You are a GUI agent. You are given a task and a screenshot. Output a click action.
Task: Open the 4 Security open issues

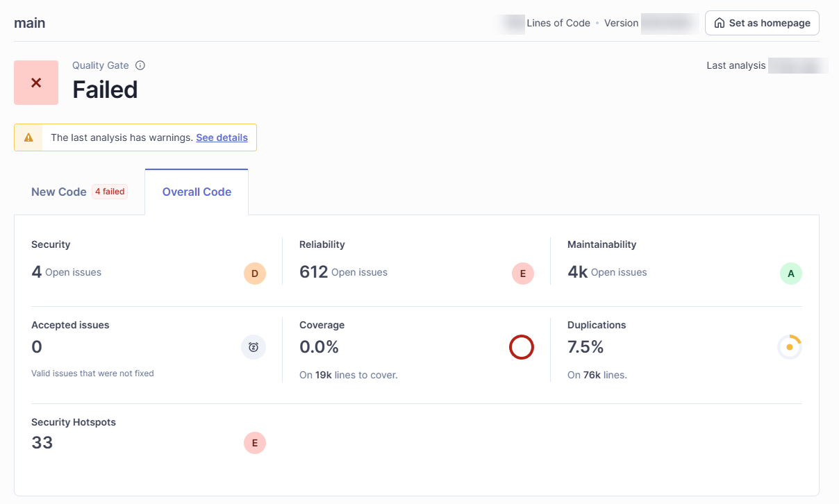tap(37, 272)
